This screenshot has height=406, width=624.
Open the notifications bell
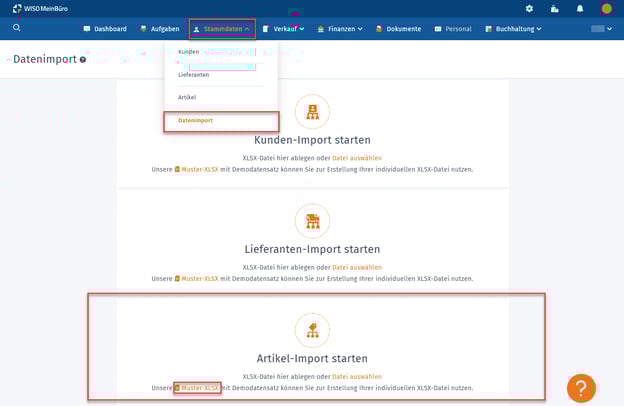click(579, 8)
